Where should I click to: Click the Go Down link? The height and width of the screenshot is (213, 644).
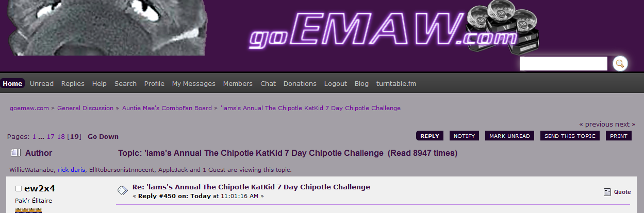[x=103, y=137]
